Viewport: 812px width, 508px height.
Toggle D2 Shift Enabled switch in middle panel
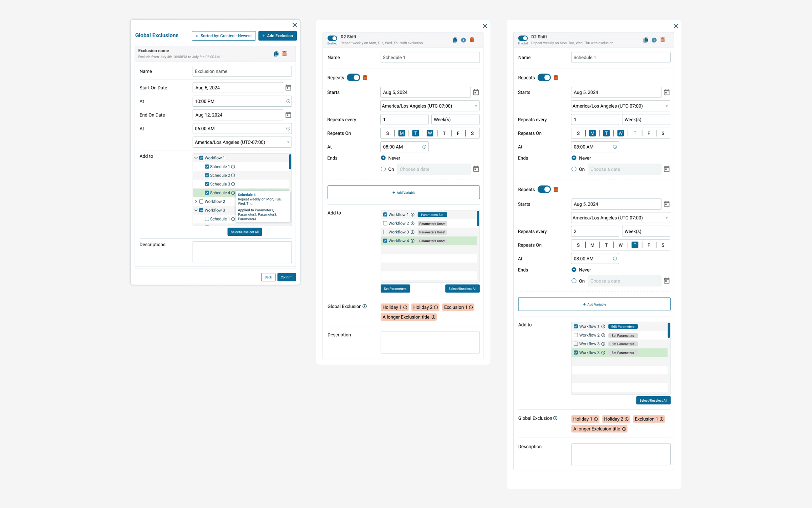(x=332, y=38)
